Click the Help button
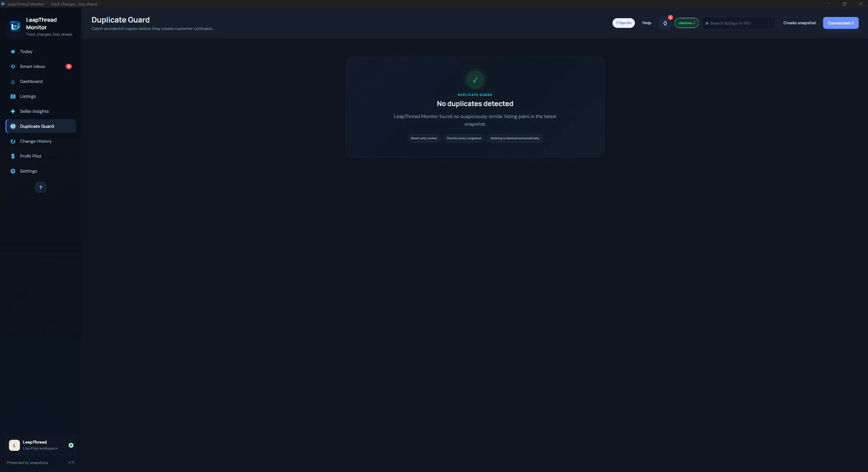 646,23
